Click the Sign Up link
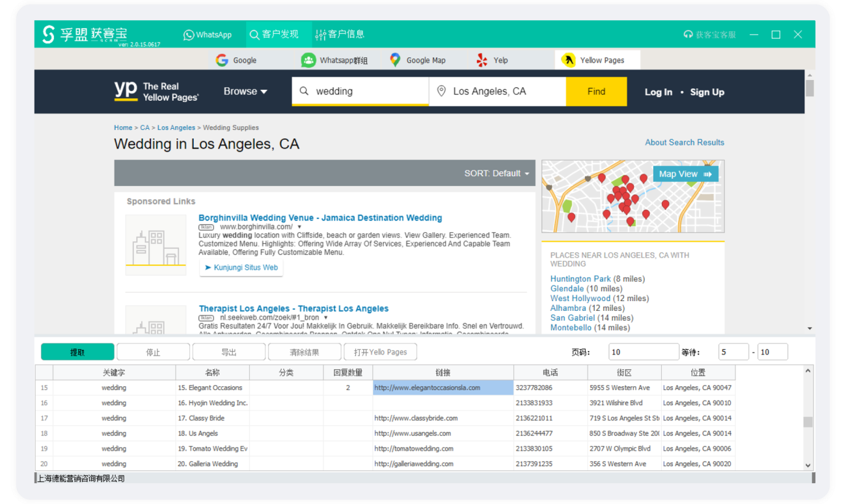Image resolution: width=846 pixels, height=504 pixels. [707, 92]
